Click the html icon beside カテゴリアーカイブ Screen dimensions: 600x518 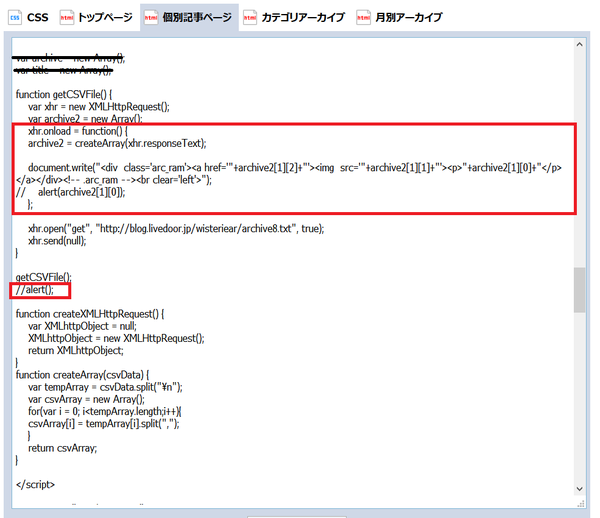(250, 17)
